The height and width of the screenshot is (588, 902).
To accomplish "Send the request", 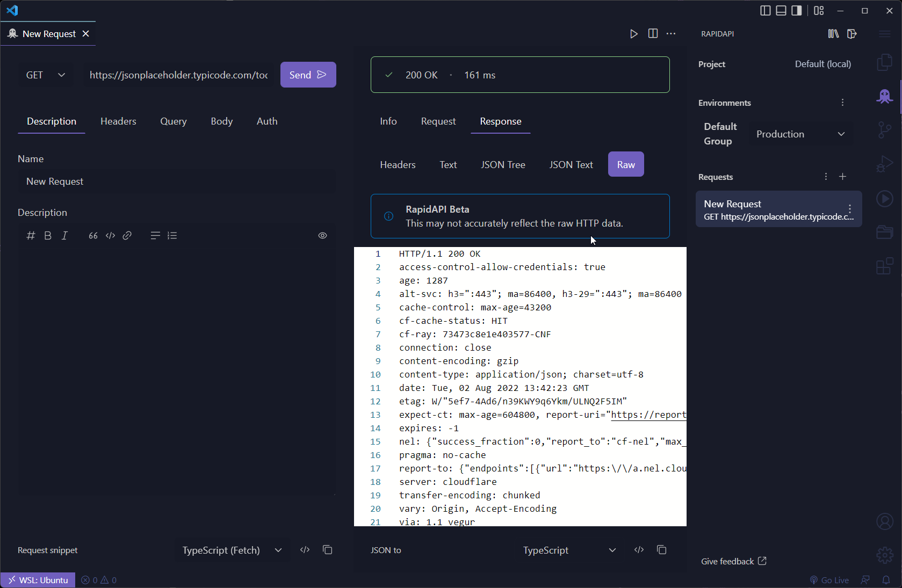I will 308,75.
